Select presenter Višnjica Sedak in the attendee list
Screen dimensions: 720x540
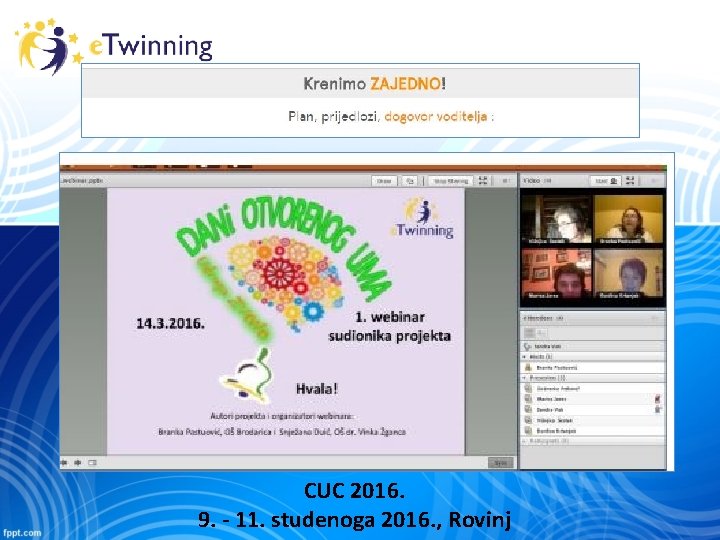click(593, 420)
